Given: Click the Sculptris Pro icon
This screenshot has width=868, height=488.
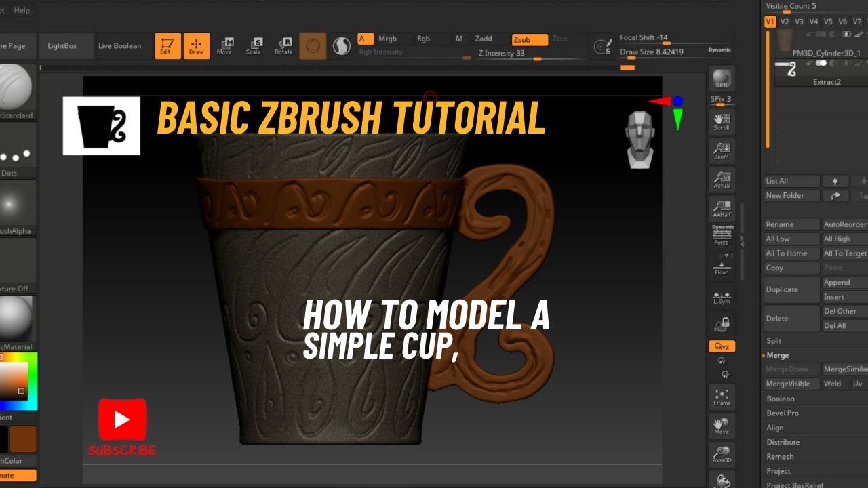Looking at the screenshot, I should [341, 46].
